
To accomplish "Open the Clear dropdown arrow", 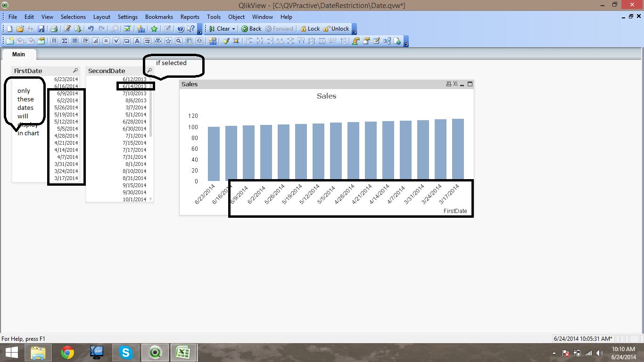I will coord(233,29).
